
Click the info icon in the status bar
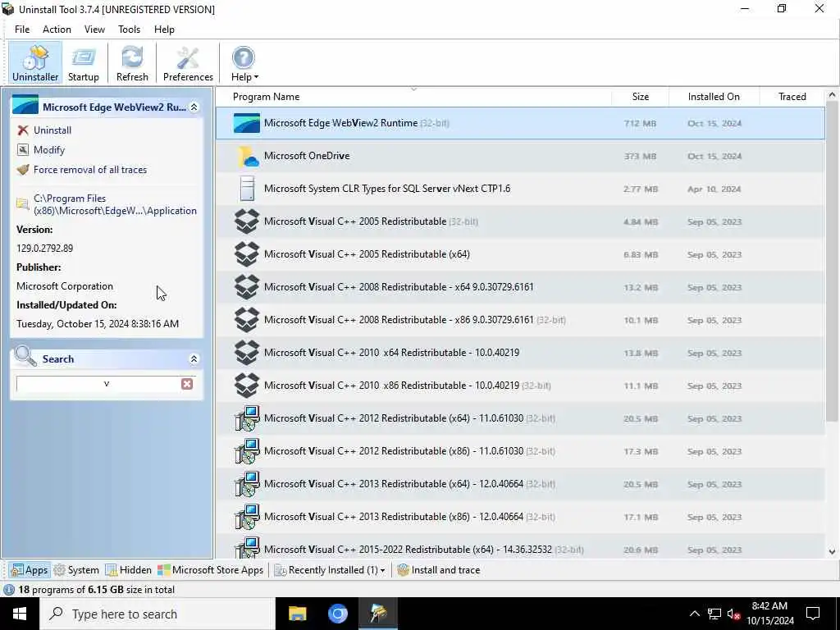pyautogui.click(x=9, y=590)
